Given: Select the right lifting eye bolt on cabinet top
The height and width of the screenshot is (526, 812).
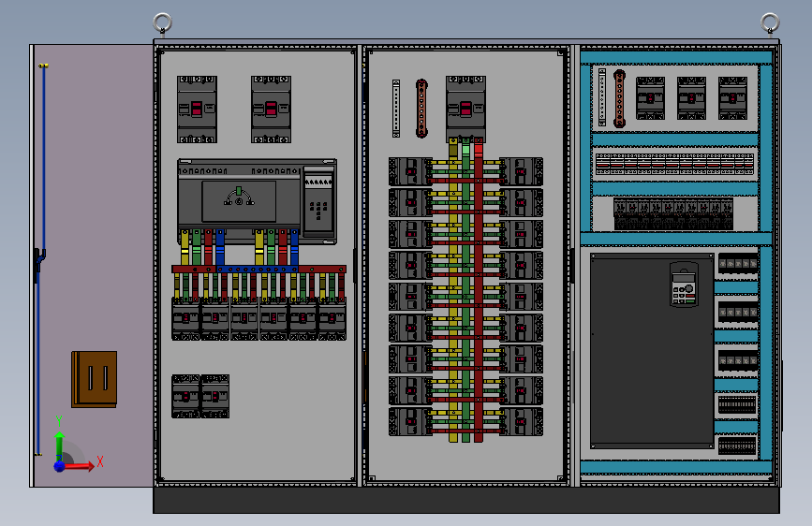Looking at the screenshot, I should 770,23.
